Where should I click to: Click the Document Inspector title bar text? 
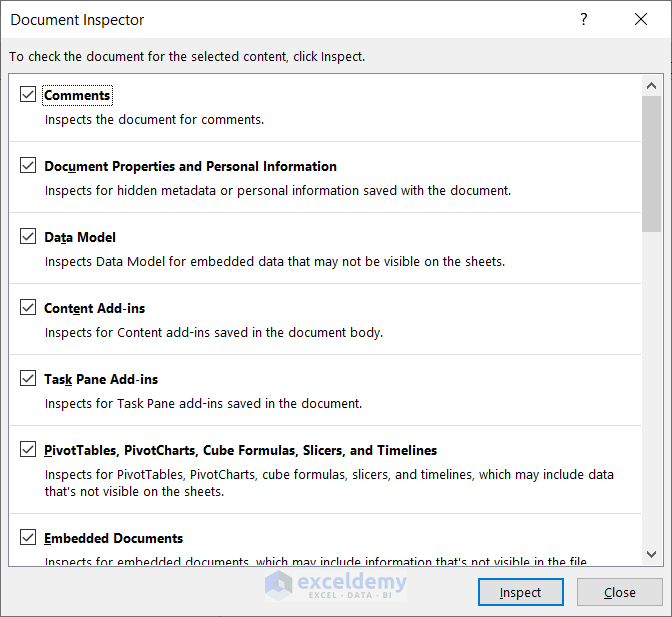77,20
